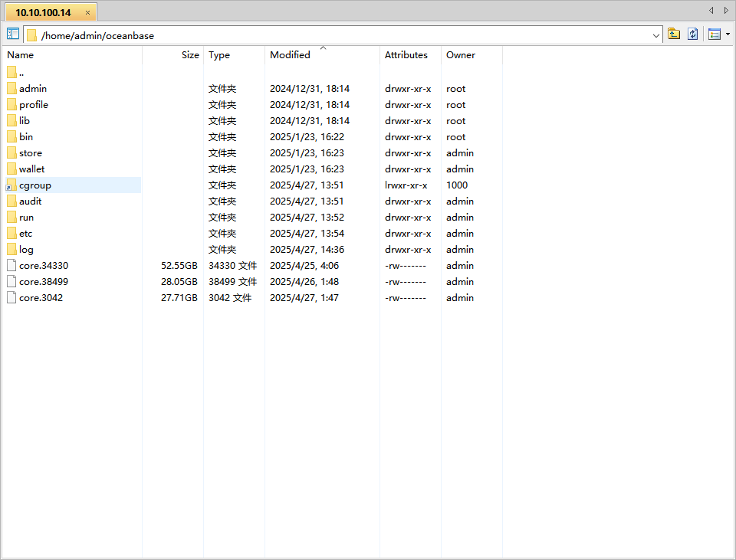Image resolution: width=736 pixels, height=560 pixels.
Task: Click the admin folder name
Action: point(33,89)
